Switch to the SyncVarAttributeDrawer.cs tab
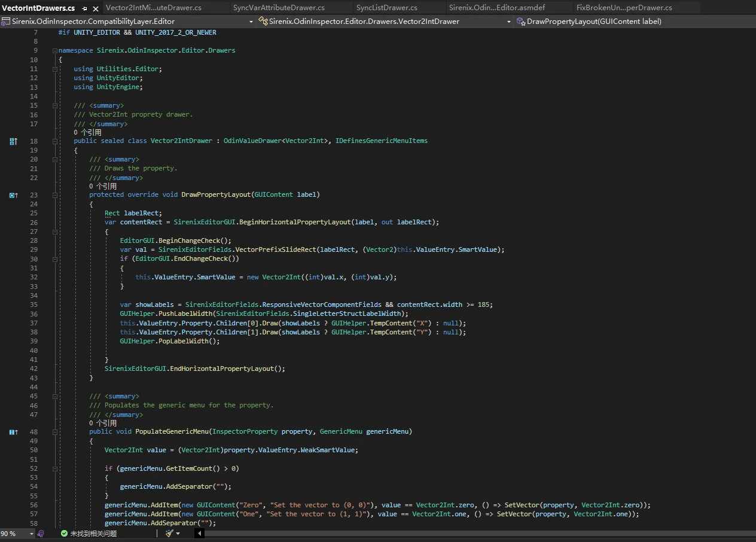Screen dimensions: 756x542 click(279, 8)
